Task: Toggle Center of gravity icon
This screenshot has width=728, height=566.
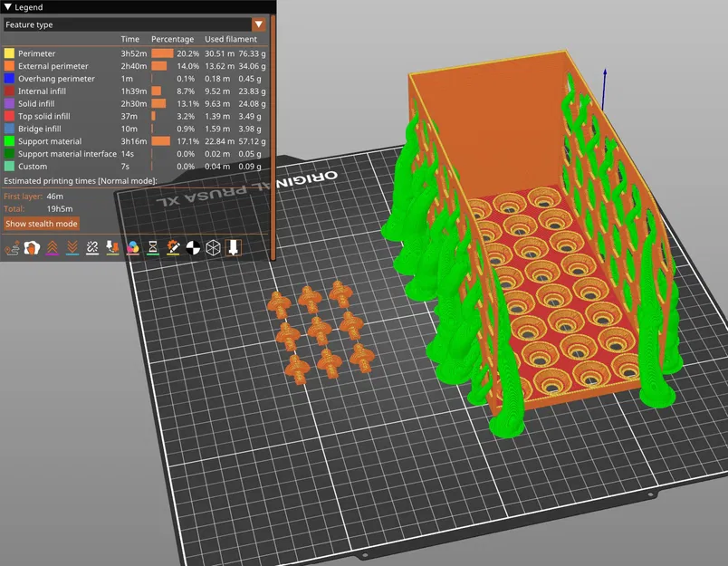Action: pyautogui.click(x=193, y=248)
